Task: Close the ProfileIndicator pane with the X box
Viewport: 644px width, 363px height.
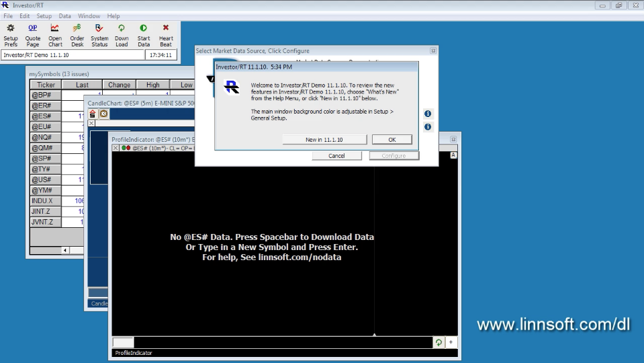Action: (x=116, y=148)
